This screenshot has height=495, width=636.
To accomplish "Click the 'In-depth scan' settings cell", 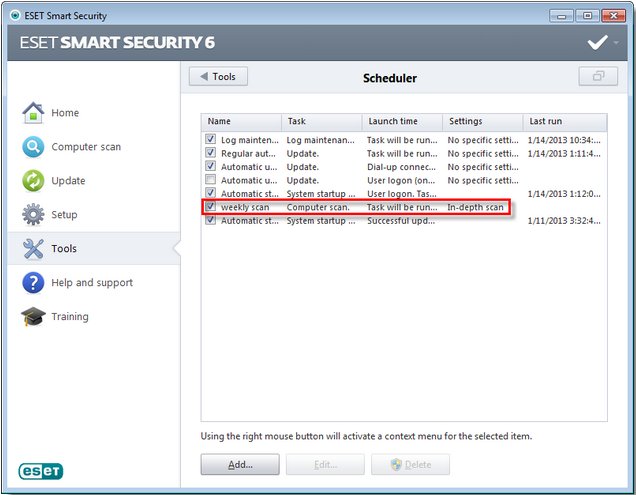I will (x=475, y=207).
